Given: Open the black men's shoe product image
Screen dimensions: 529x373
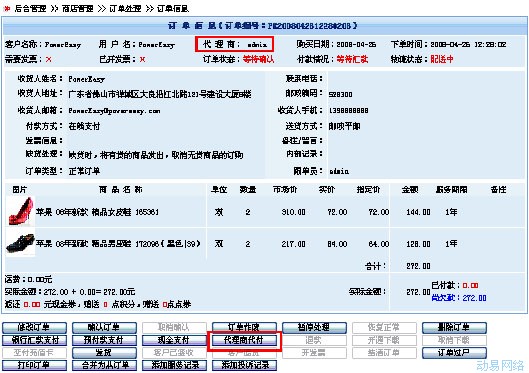Looking at the screenshot, I should click(20, 243).
